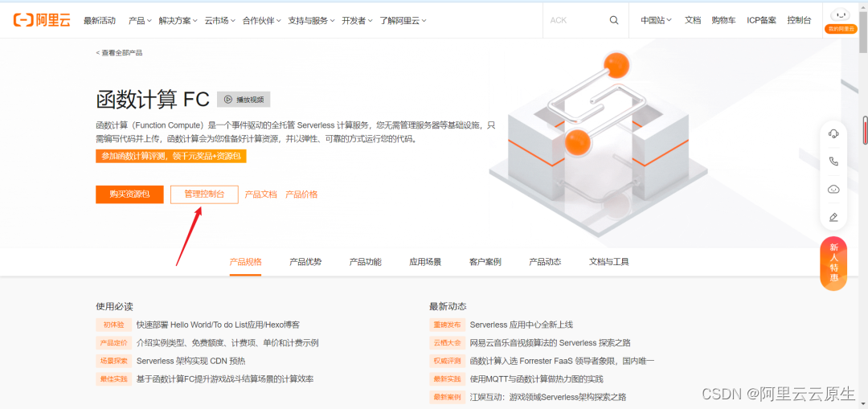Expand the 开发者 dropdown
Image resolution: width=868 pixels, height=409 pixels.
coord(357,20)
